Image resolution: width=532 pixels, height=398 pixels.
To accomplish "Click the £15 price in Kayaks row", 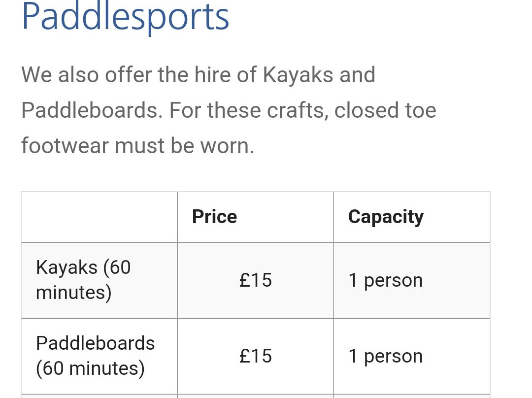I will (x=256, y=280).
